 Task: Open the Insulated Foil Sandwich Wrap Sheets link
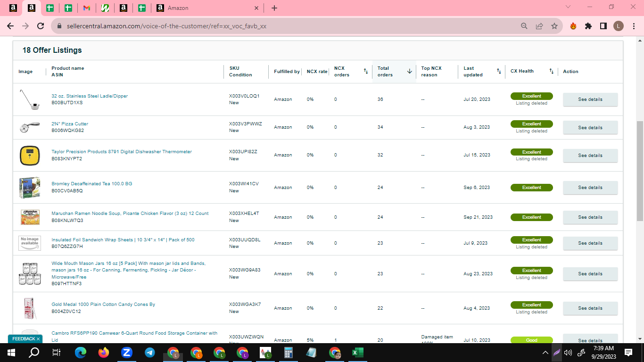123,240
